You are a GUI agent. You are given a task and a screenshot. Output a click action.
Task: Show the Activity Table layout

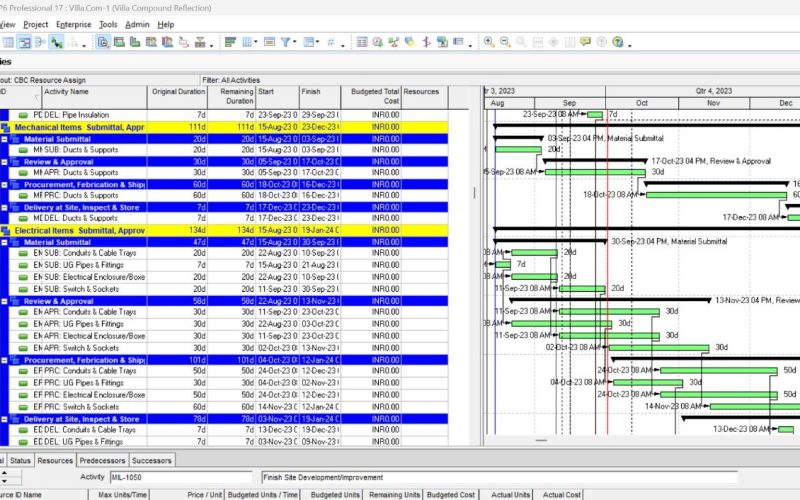pos(8,42)
